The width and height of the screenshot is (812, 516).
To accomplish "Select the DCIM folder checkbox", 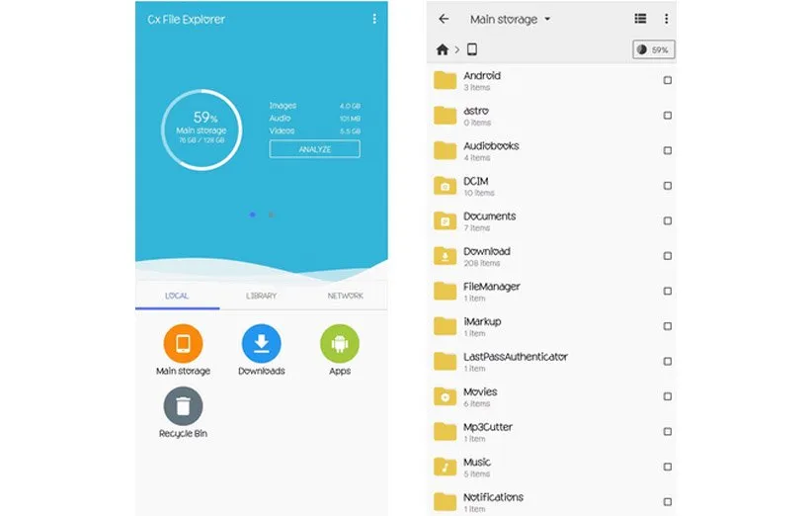I will [668, 186].
